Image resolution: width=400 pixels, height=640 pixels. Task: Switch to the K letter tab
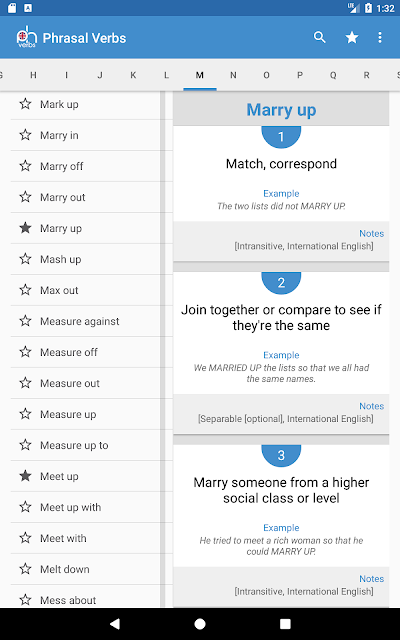coord(133,75)
